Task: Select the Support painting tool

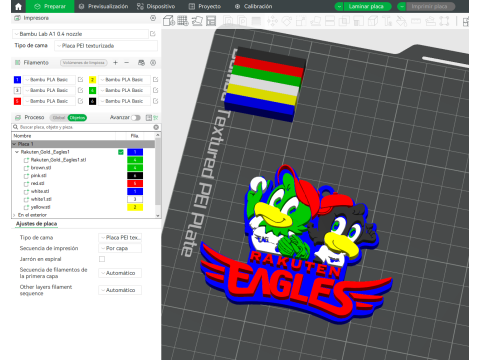Action: [358, 21]
